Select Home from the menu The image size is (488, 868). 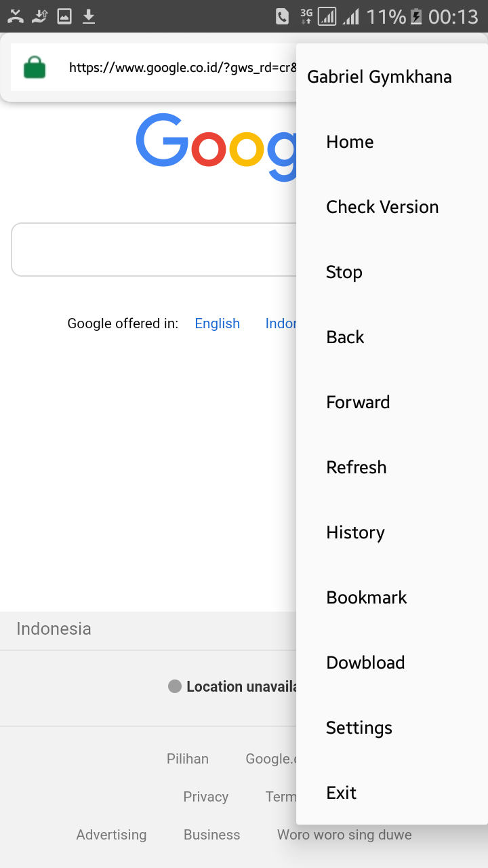coord(350,142)
